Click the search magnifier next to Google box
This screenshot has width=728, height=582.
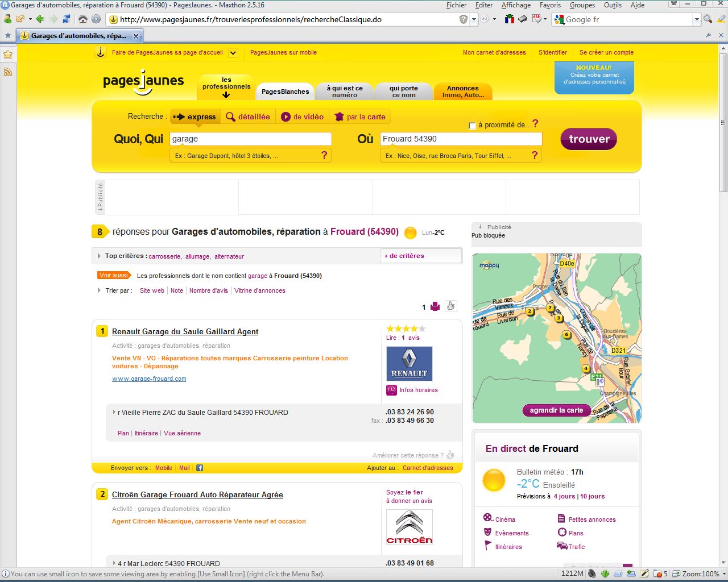(x=708, y=19)
